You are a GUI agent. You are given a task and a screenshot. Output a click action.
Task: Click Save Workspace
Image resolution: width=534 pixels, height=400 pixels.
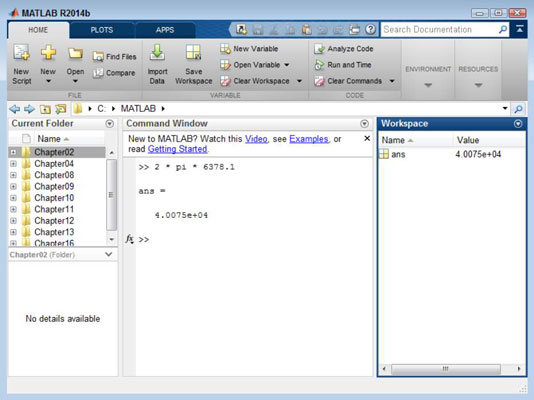[193, 64]
